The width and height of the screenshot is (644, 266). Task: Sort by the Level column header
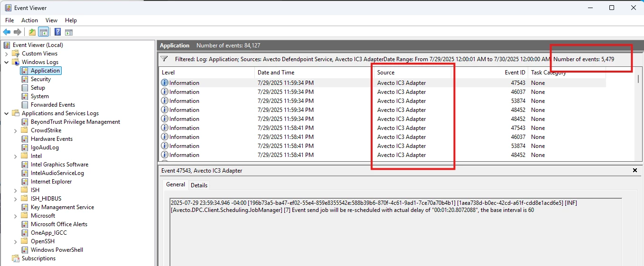207,73
